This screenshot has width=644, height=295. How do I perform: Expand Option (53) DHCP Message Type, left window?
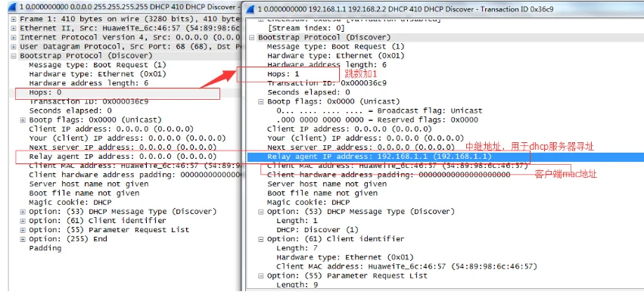[x=23, y=212]
